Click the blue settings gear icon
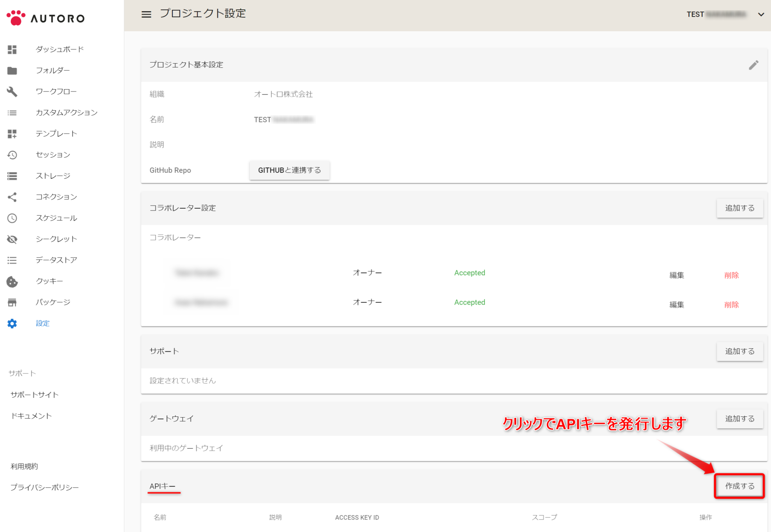The height and width of the screenshot is (532, 771). pos(12,323)
